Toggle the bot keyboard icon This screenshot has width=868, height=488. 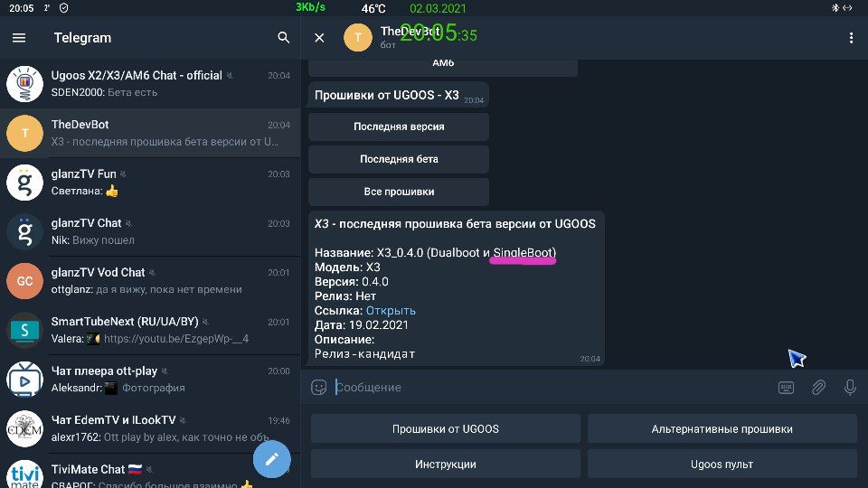point(786,388)
